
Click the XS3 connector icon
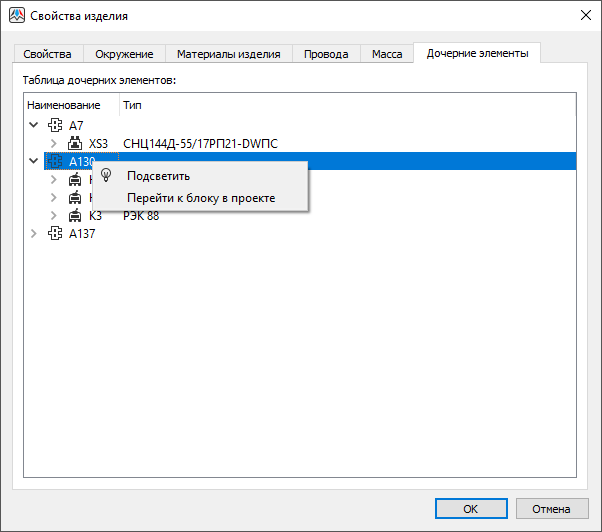pos(75,143)
